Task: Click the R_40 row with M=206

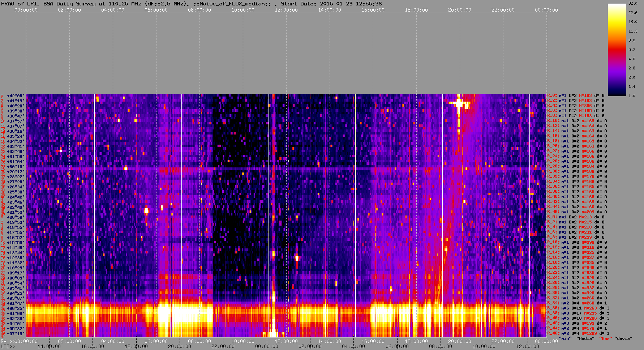Action: pos(579,319)
